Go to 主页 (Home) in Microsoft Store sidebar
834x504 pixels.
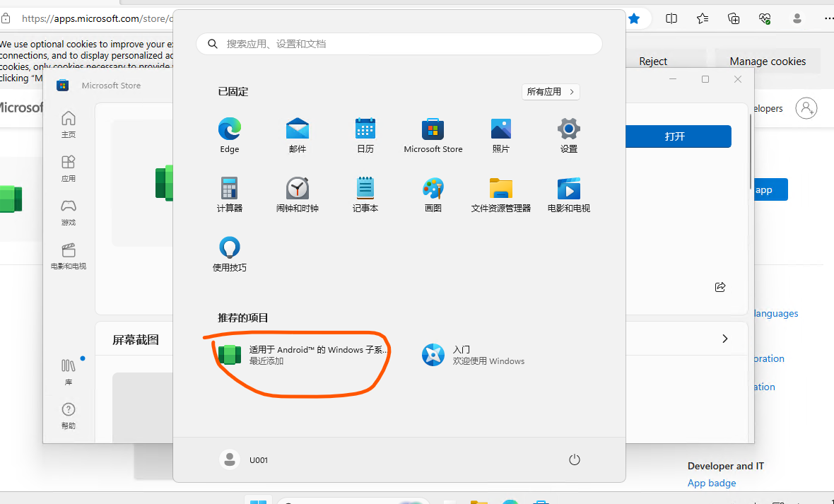(x=69, y=124)
